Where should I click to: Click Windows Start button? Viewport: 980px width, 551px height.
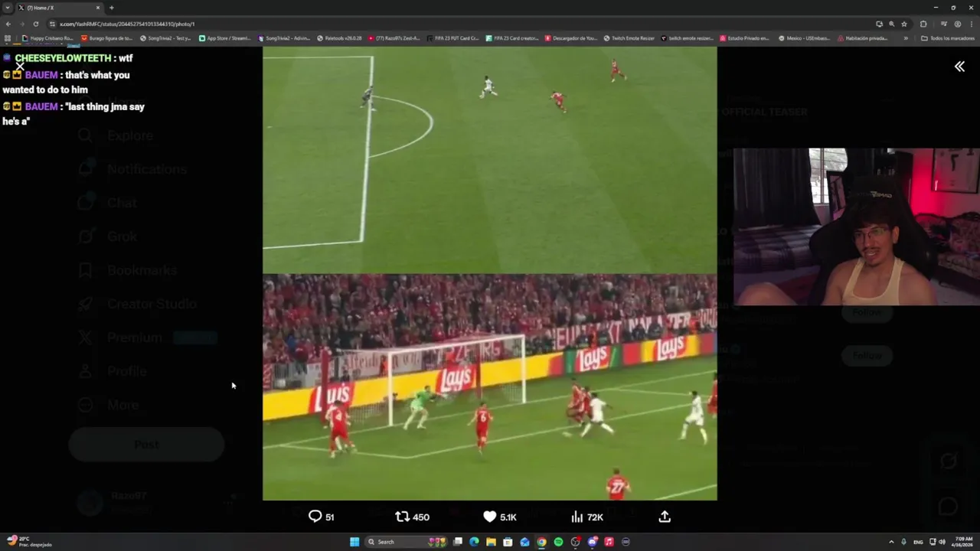(x=354, y=542)
